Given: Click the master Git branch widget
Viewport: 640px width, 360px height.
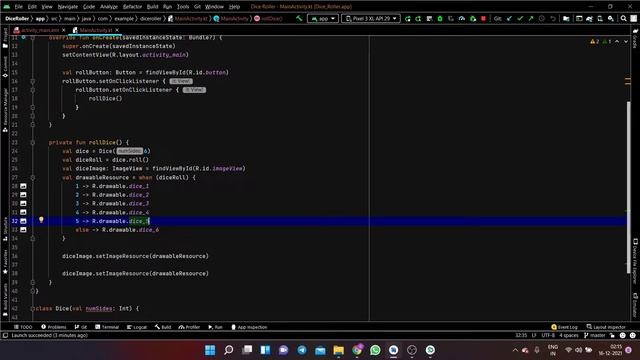Looking at the screenshot, I should 595,335.
